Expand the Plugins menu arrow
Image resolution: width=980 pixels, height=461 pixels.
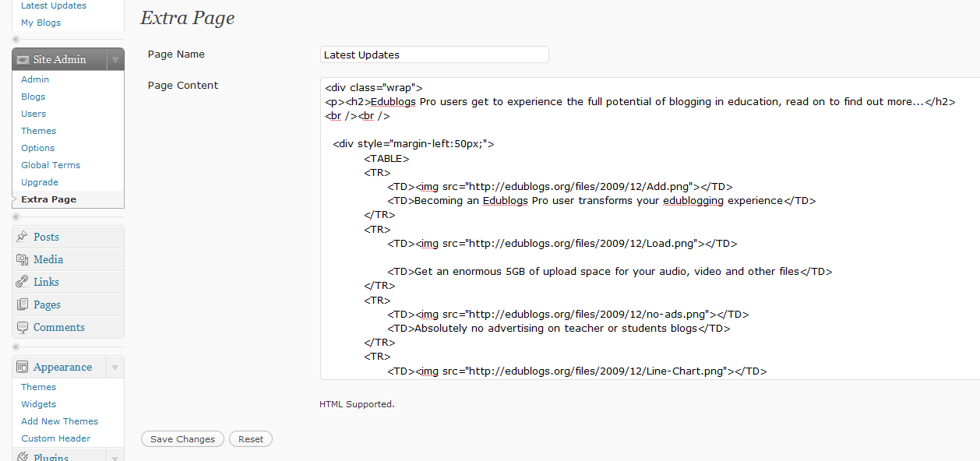[115, 456]
